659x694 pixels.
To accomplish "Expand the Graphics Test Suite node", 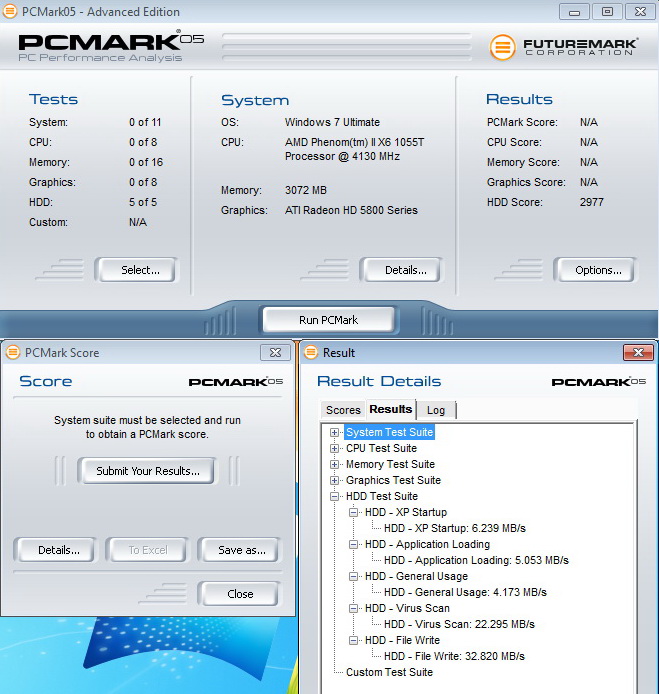I will click(x=335, y=480).
